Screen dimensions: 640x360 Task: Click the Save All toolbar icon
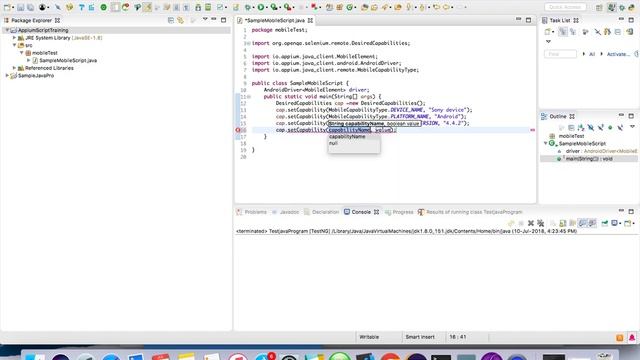tap(30, 7)
